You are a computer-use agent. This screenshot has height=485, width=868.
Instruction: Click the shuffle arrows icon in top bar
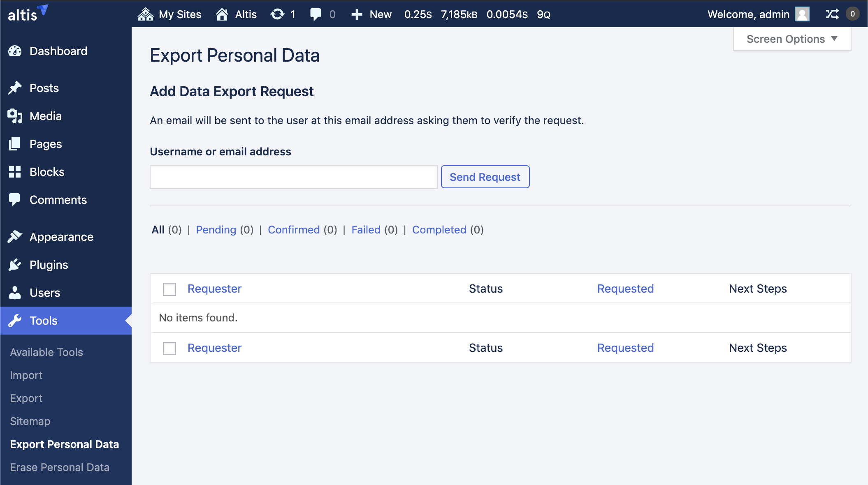[832, 14]
